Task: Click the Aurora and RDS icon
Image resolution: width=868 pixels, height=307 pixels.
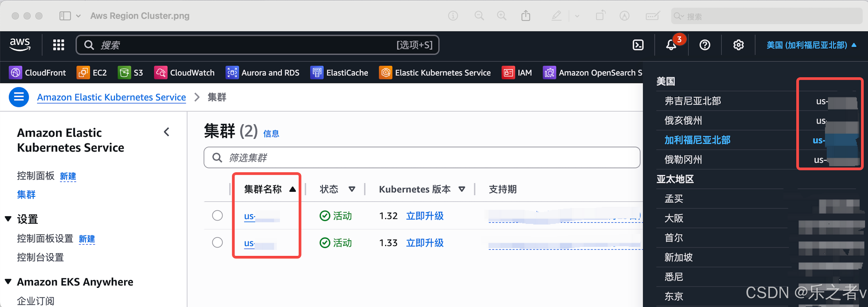Action: (x=232, y=72)
